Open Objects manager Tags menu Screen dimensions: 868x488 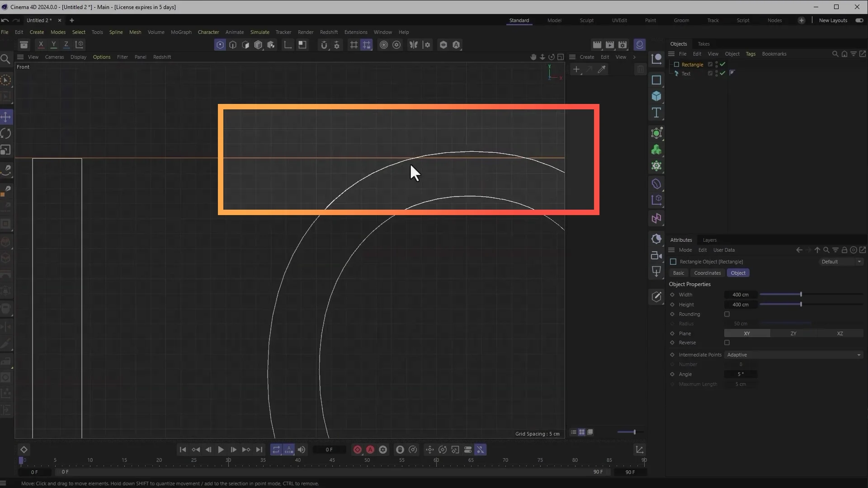[750, 54]
